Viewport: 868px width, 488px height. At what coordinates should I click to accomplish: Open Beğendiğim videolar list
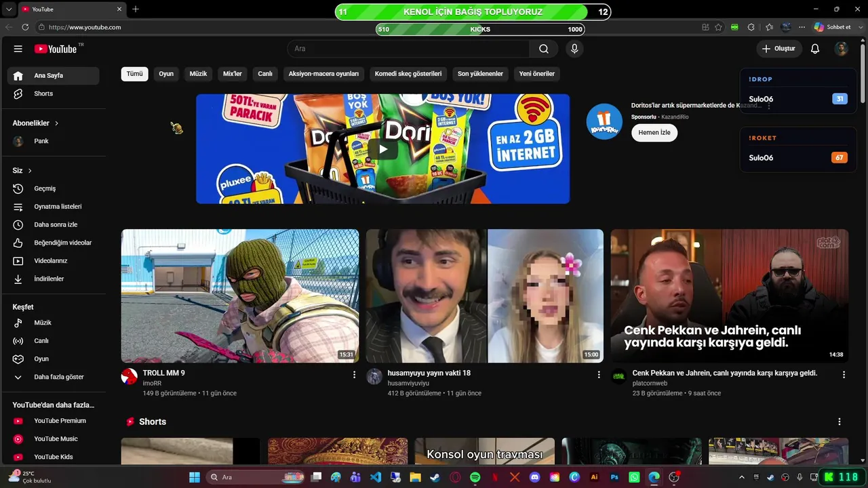pos(54,243)
